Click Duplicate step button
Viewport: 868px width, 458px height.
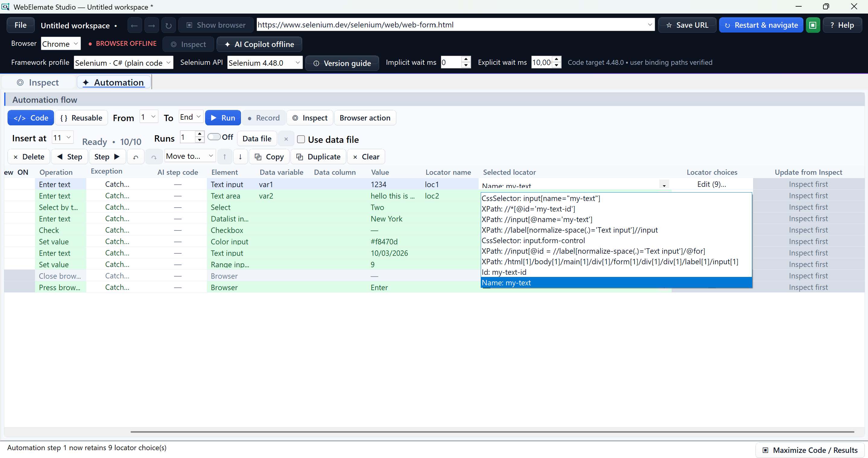coord(318,157)
